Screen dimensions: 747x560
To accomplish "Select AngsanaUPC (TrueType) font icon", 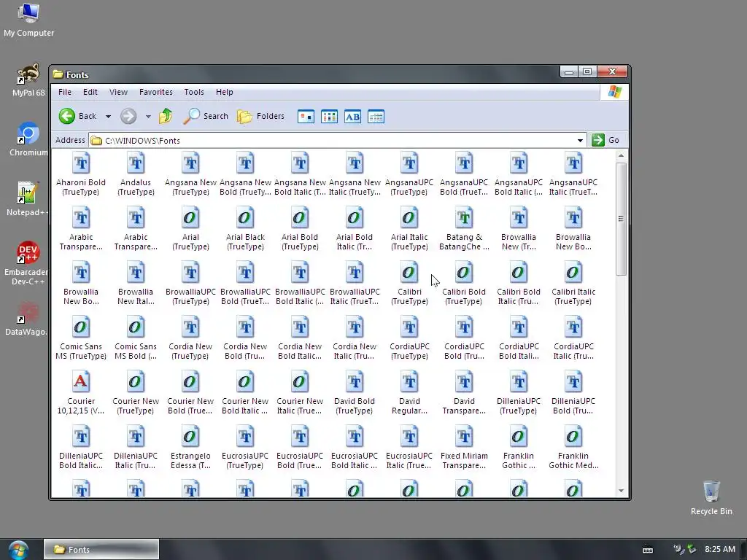I will point(409,163).
